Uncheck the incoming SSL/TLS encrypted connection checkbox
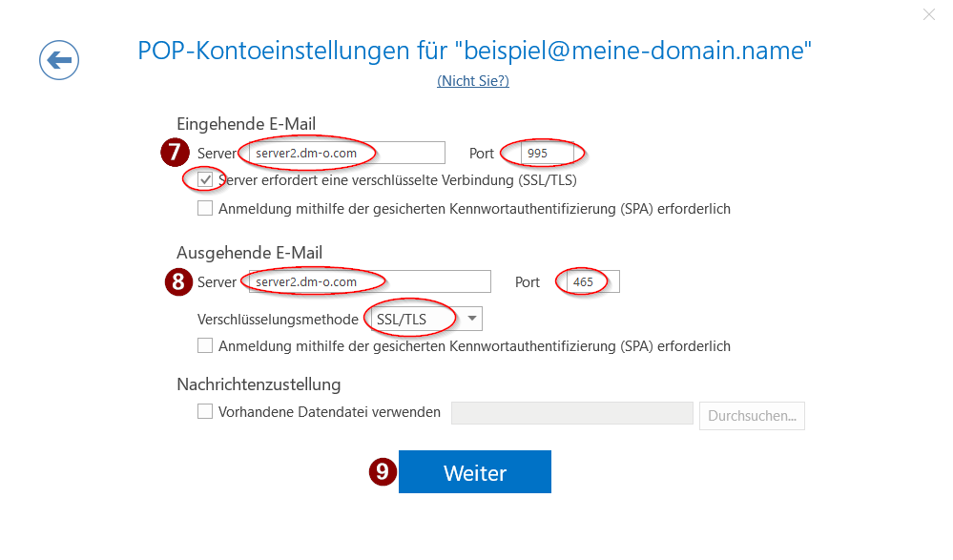The height and width of the screenshot is (560, 953). tap(205, 179)
